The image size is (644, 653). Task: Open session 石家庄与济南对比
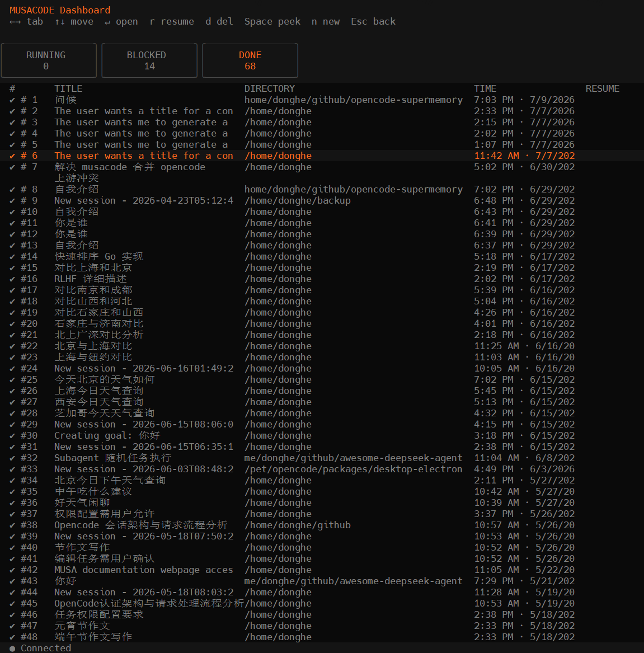(322, 324)
